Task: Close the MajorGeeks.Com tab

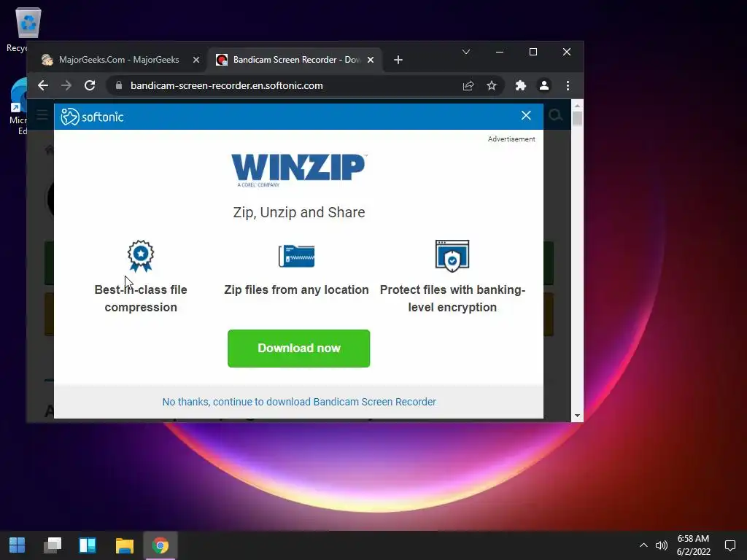Action: coord(196,60)
